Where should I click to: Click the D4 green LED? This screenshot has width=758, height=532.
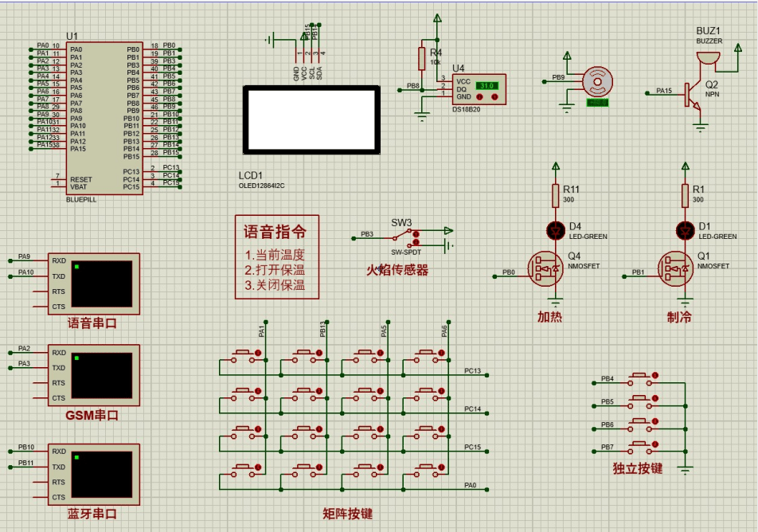(x=556, y=231)
